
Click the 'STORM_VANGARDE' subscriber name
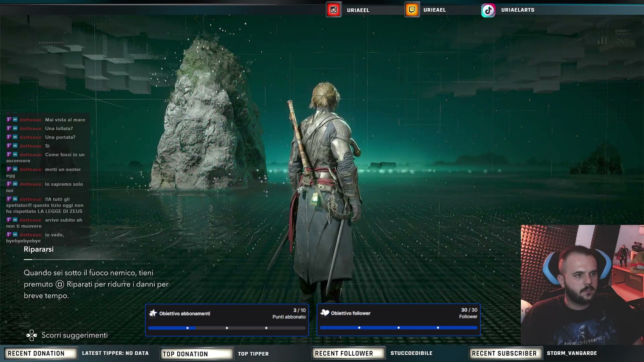click(x=572, y=353)
